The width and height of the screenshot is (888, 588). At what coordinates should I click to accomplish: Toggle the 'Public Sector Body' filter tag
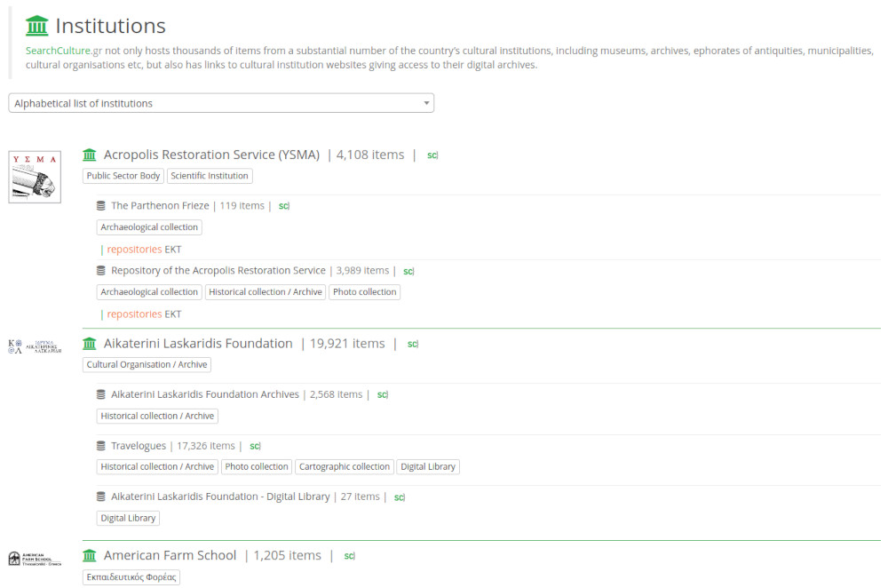tap(123, 175)
